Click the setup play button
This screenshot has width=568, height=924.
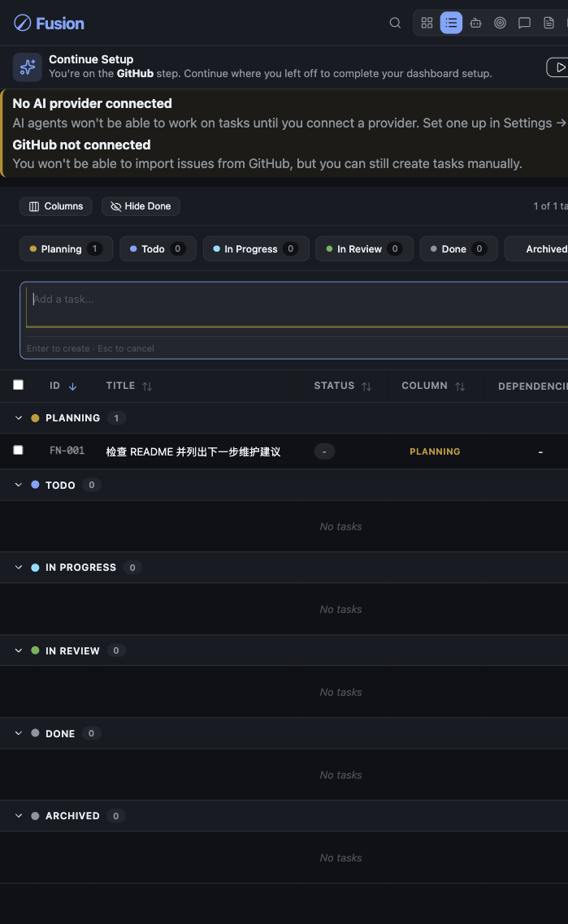[558, 67]
